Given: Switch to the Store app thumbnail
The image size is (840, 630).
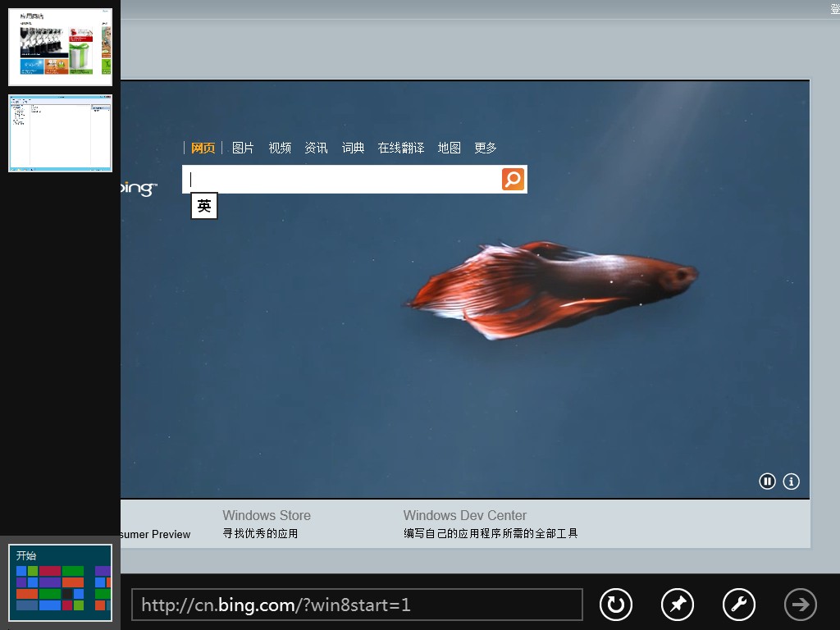Looking at the screenshot, I should pyautogui.click(x=60, y=47).
